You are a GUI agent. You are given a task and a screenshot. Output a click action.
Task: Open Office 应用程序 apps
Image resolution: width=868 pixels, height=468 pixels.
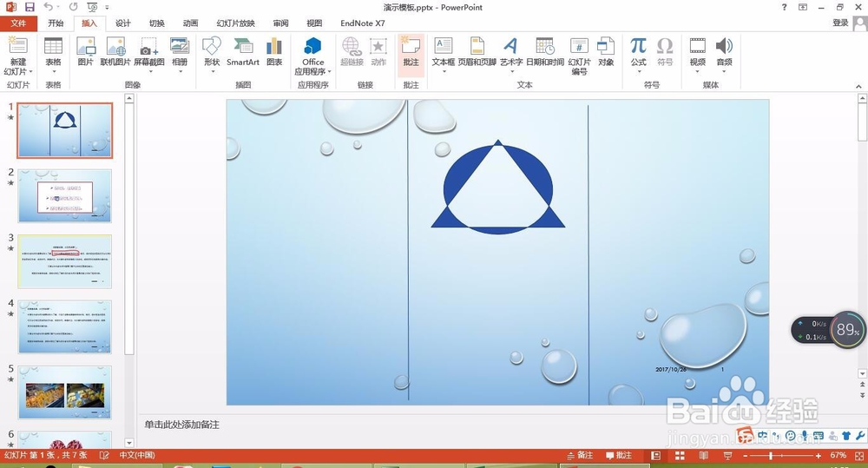tap(312, 46)
